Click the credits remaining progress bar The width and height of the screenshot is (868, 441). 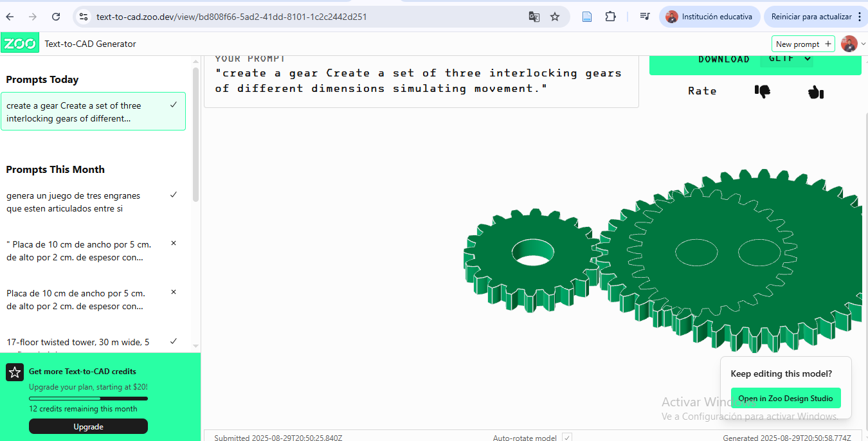point(88,399)
